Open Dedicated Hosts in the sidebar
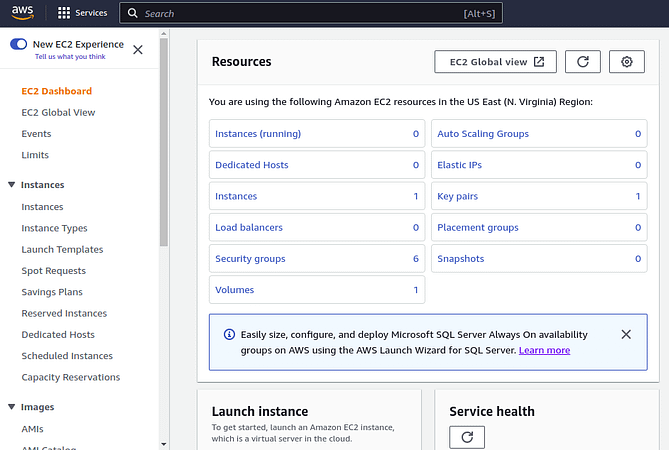 (x=58, y=335)
